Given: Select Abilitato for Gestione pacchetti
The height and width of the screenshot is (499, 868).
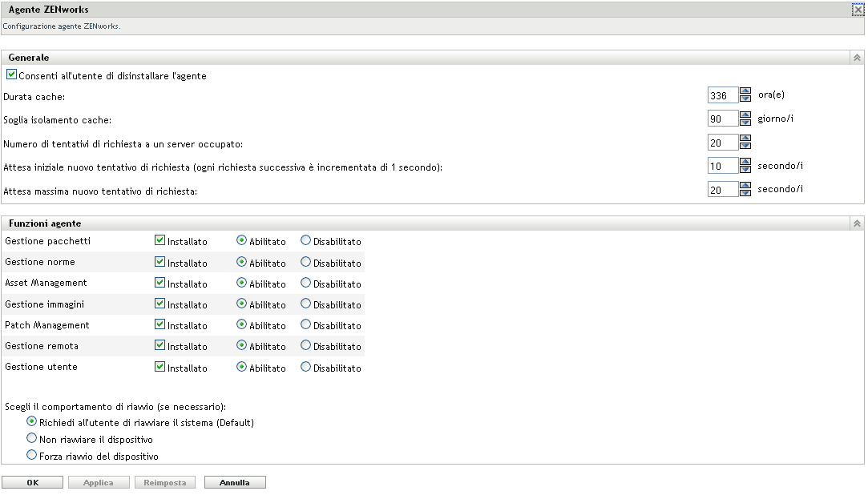Looking at the screenshot, I should 241,240.
